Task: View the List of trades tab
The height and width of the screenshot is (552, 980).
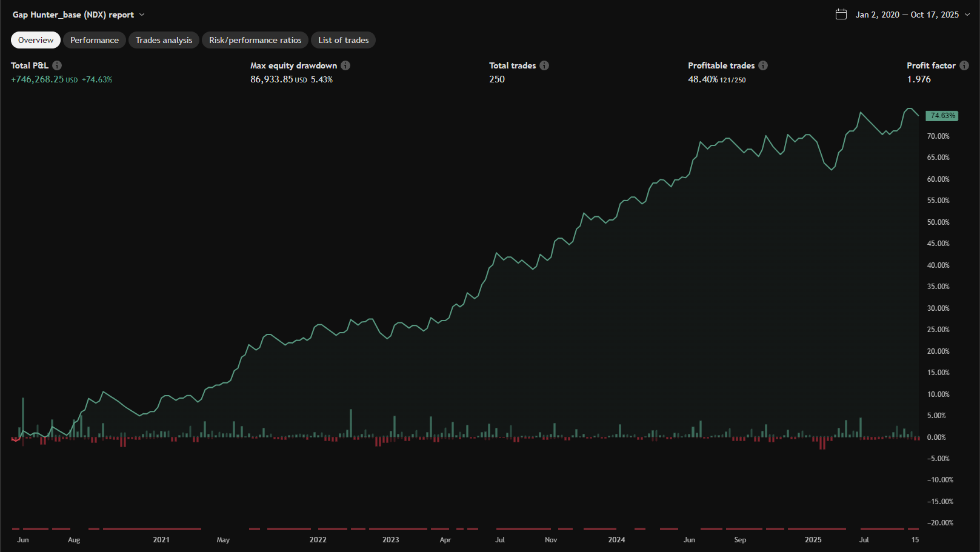Action: 343,40
